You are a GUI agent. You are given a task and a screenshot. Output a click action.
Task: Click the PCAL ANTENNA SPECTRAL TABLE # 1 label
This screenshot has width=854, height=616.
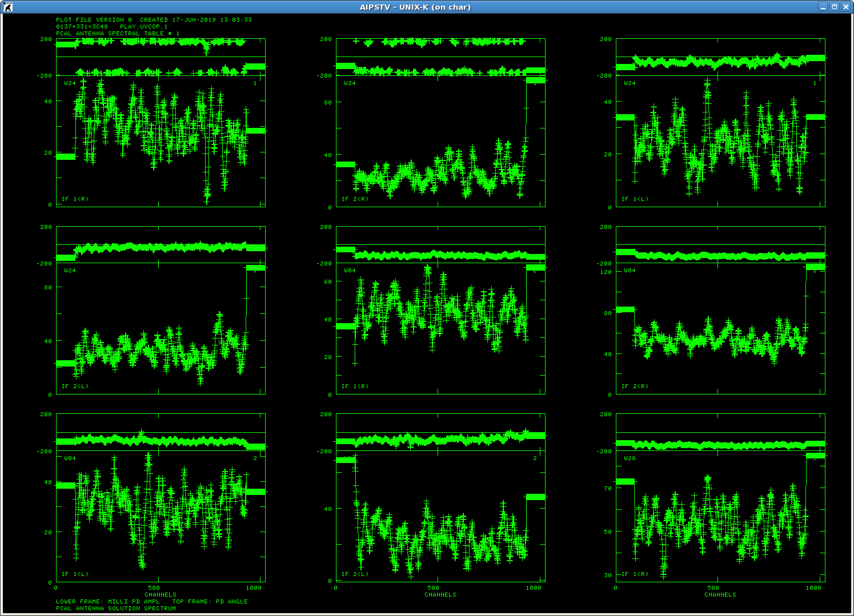118,34
